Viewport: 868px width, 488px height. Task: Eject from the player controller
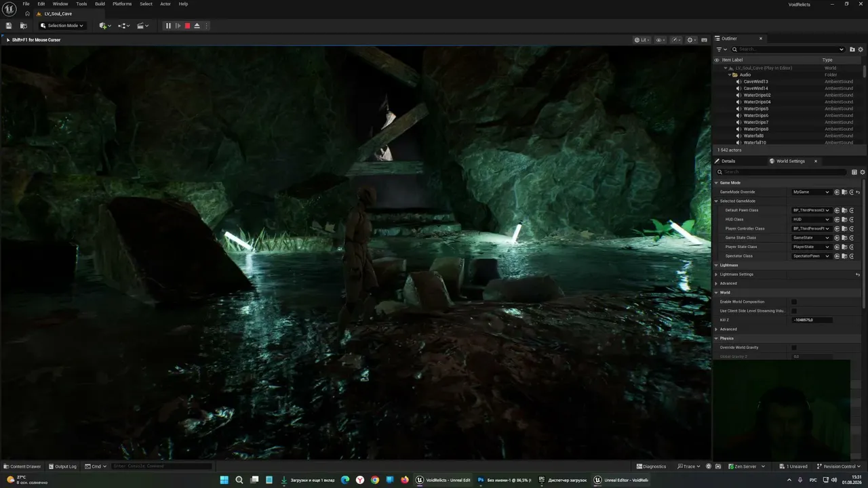point(197,26)
